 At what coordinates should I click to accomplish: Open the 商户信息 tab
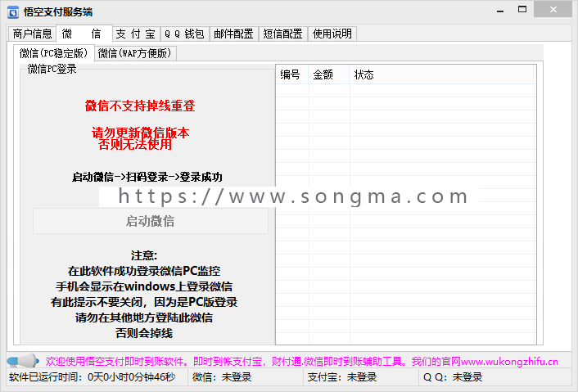32,34
